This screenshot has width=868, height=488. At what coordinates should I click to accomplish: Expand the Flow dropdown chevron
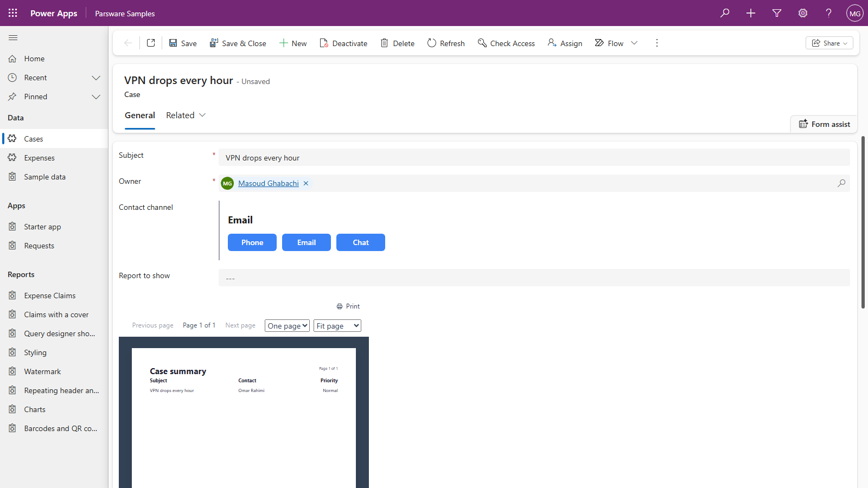[634, 43]
